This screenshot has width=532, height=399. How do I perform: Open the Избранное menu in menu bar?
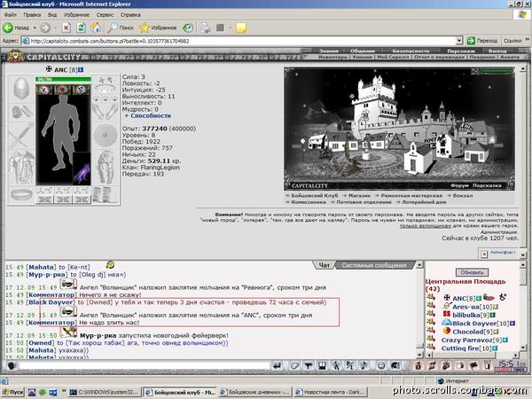click(x=76, y=14)
